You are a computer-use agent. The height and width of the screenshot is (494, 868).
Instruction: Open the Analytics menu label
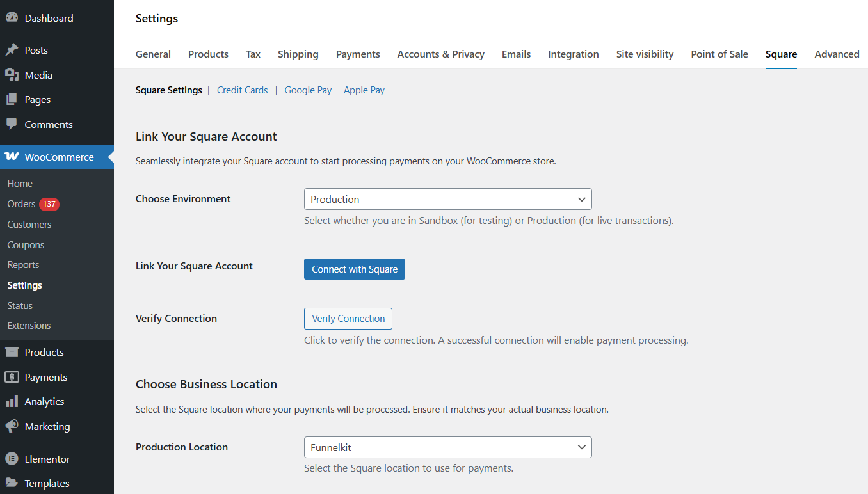[x=44, y=402]
